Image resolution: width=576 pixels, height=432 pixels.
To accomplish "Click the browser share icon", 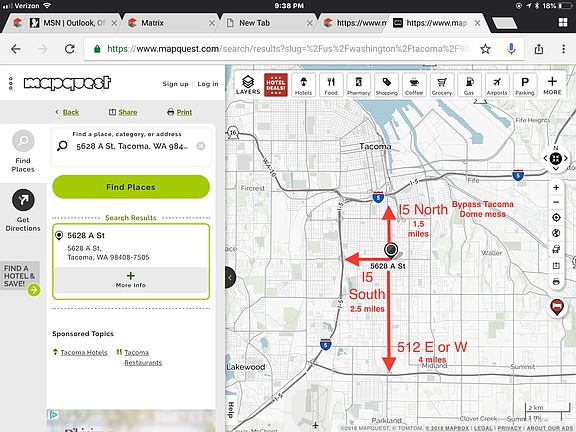I will tap(539, 49).
